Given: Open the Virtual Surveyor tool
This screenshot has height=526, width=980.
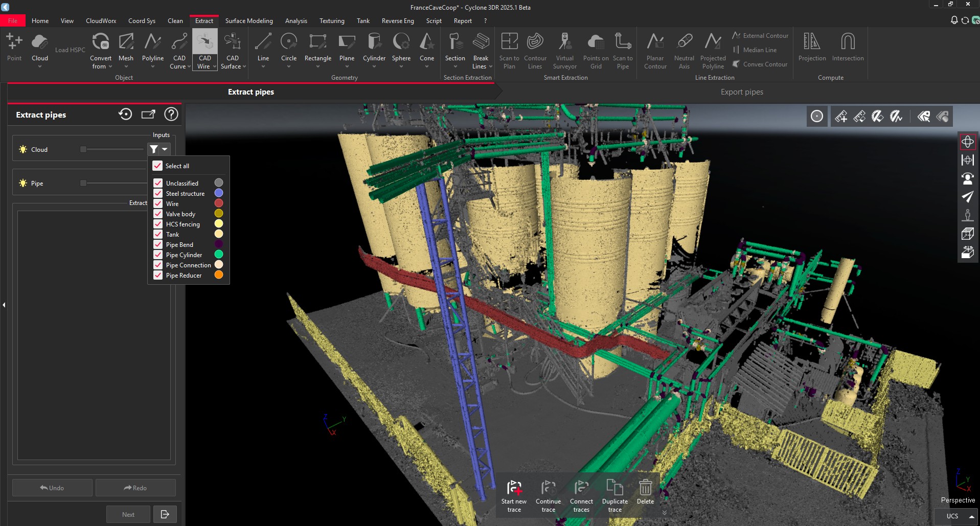Looking at the screenshot, I should click(564, 50).
